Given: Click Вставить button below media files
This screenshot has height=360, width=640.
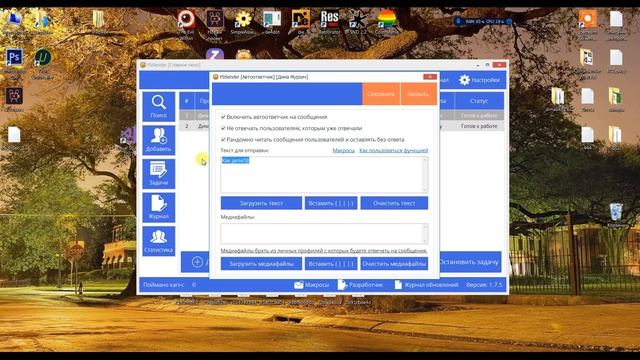Looking at the screenshot, I should [x=331, y=264].
